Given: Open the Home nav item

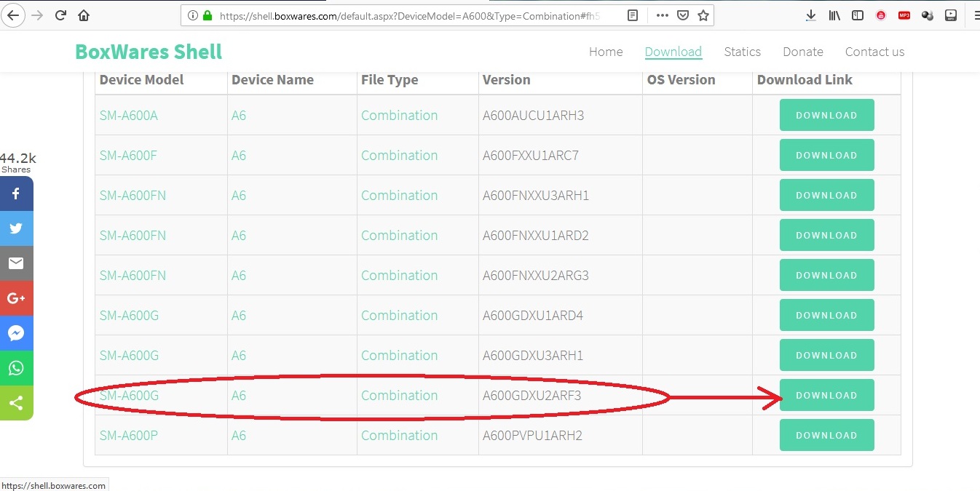Looking at the screenshot, I should pyautogui.click(x=606, y=52).
